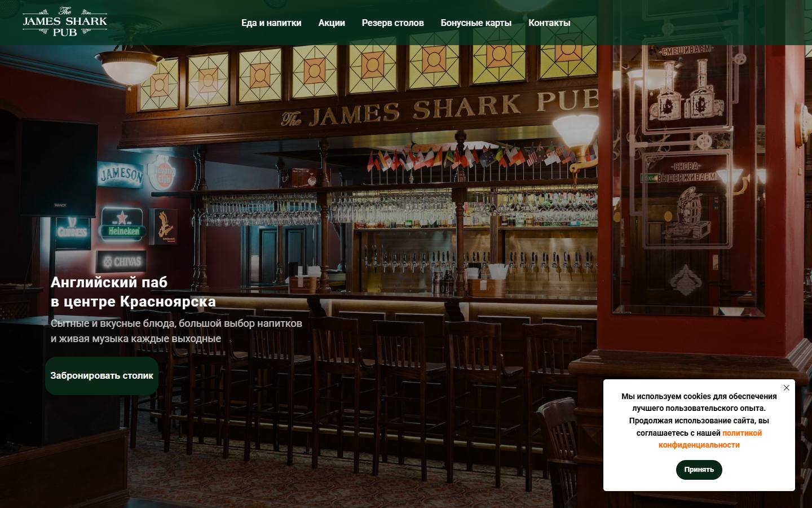The height and width of the screenshot is (508, 812).
Task: Open «Резерв столов» in navigation
Action: pos(393,23)
